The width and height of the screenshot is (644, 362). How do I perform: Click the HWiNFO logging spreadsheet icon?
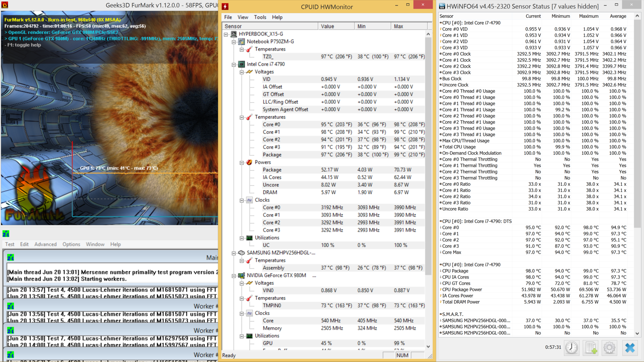(591, 348)
